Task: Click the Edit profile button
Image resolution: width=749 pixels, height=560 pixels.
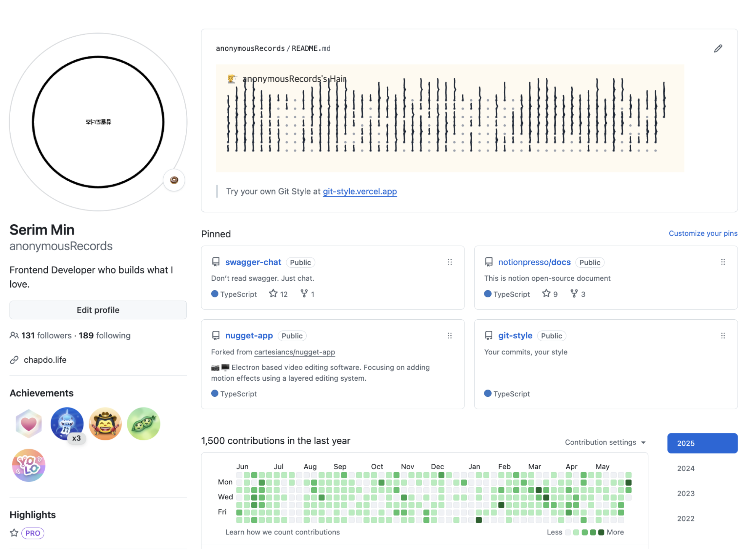Action: click(x=98, y=310)
